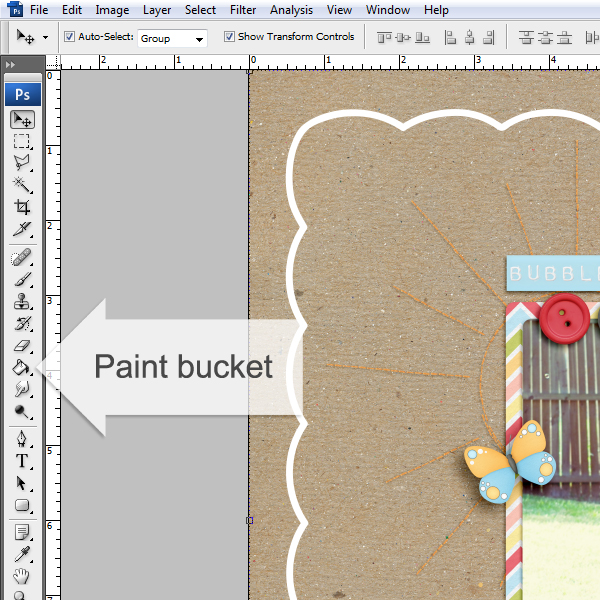
Task: Align right edges of layers
Action: [x=489, y=38]
